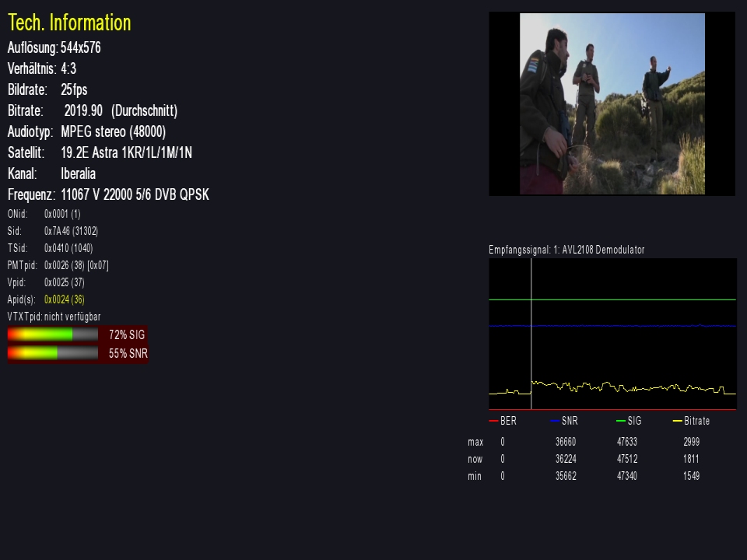Image resolution: width=747 pixels, height=560 pixels.
Task: Click the PMTpid value 0x0026 (38) [0x07]
Action: tap(76, 265)
